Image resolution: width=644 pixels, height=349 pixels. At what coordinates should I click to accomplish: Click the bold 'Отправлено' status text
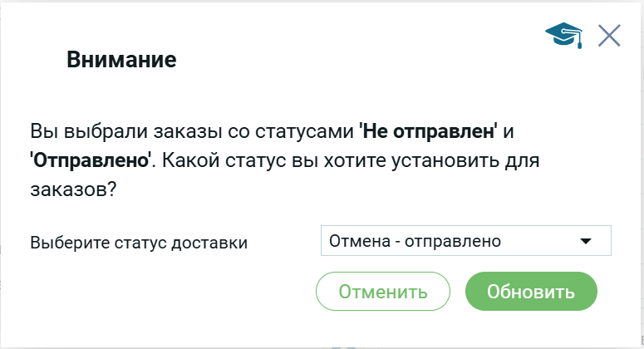tap(91, 160)
